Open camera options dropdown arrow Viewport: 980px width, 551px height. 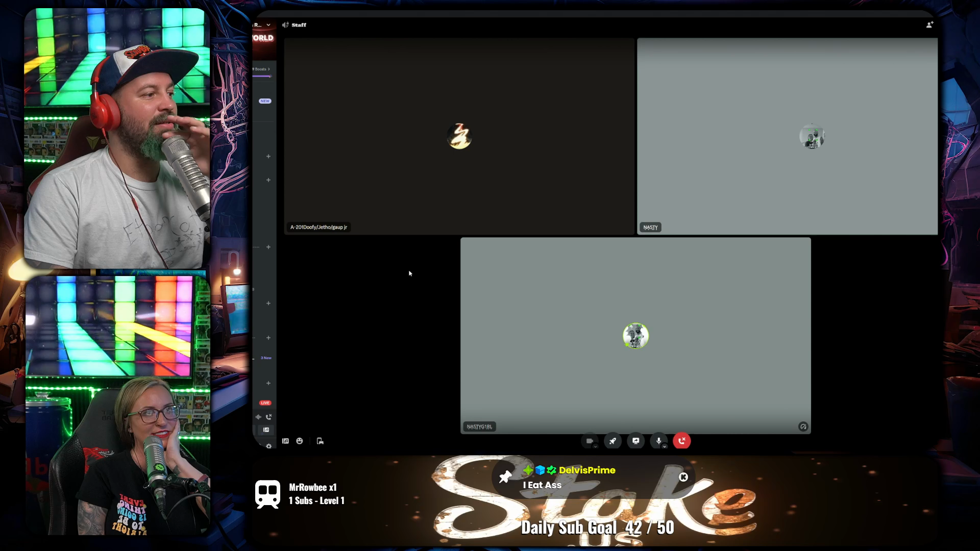point(595,446)
